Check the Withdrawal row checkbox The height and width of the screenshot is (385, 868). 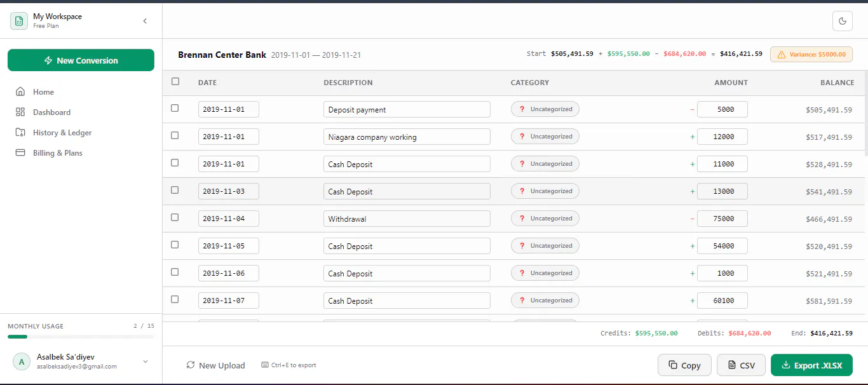pyautogui.click(x=175, y=217)
